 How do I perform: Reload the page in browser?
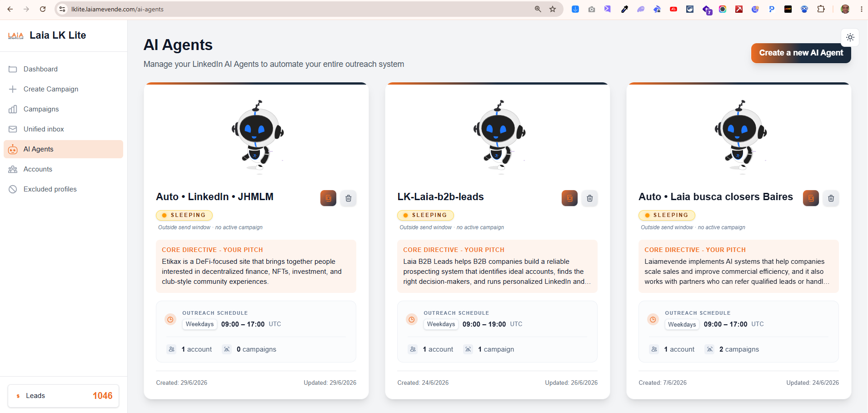[43, 9]
